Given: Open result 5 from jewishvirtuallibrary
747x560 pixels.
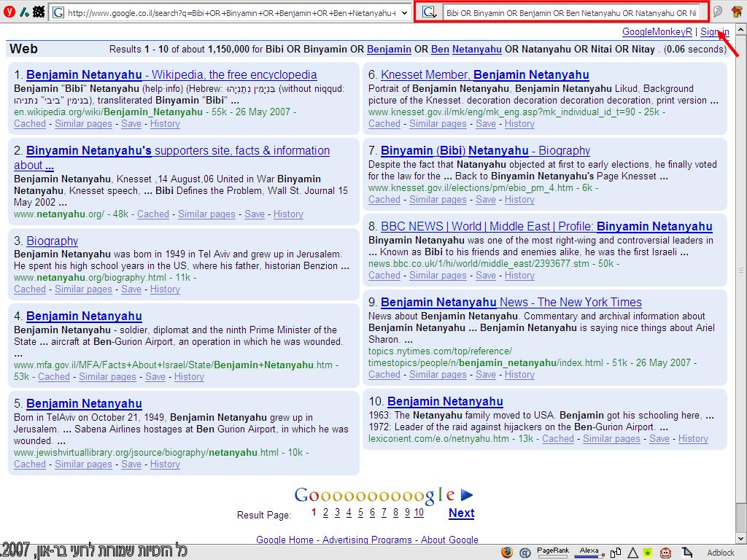Looking at the screenshot, I should (x=84, y=404).
